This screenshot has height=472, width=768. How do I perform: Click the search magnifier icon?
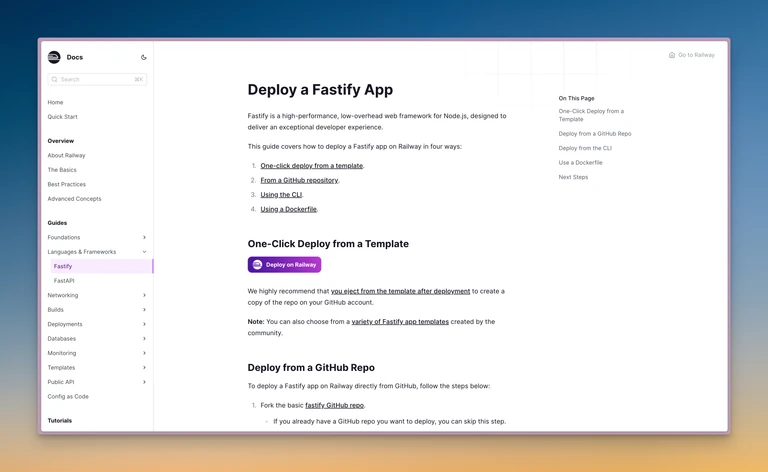[54, 79]
